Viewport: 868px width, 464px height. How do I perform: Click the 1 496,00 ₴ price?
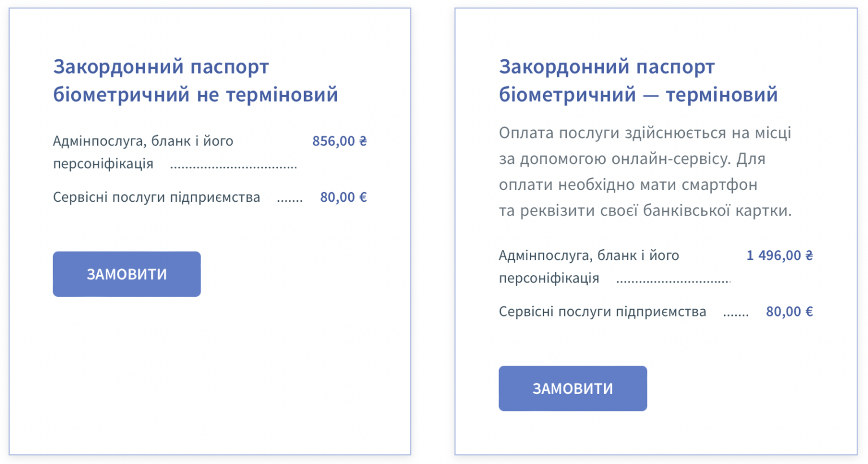coord(779,255)
